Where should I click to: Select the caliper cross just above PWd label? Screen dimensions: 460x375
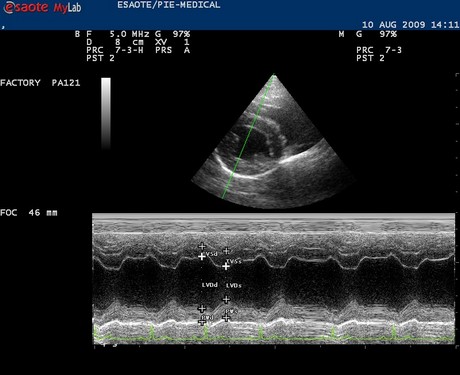point(201,308)
